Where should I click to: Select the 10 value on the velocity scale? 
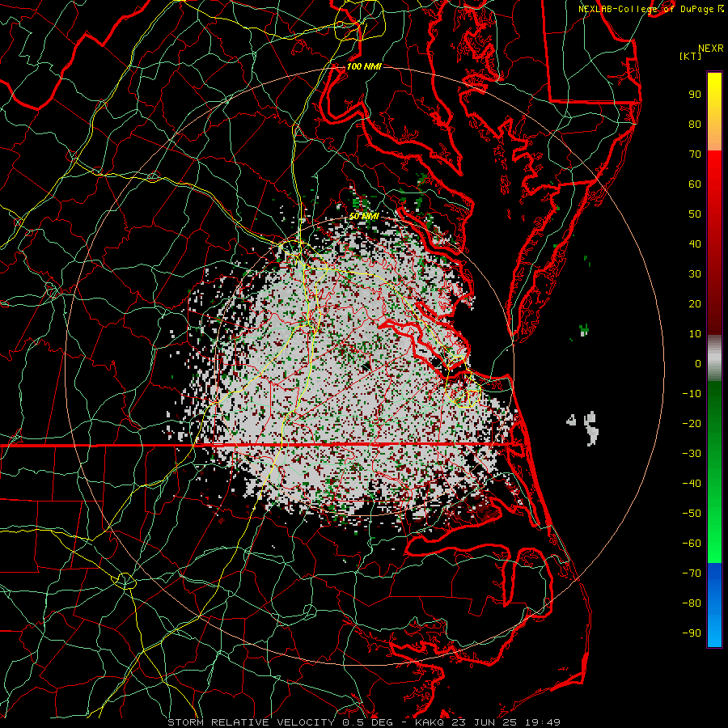pyautogui.click(x=695, y=334)
